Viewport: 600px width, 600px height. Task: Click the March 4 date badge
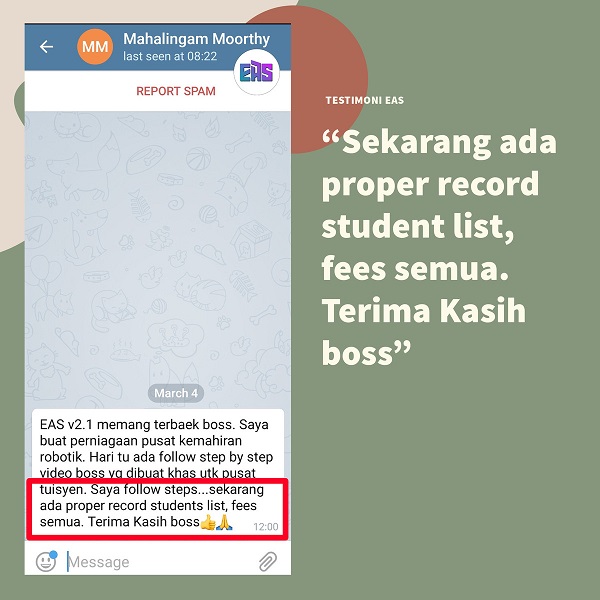(x=176, y=393)
